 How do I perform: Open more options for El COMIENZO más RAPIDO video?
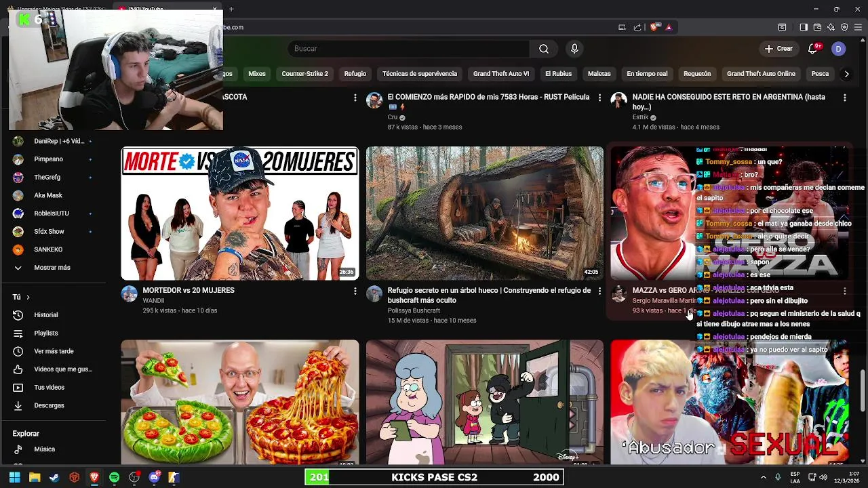tap(599, 98)
